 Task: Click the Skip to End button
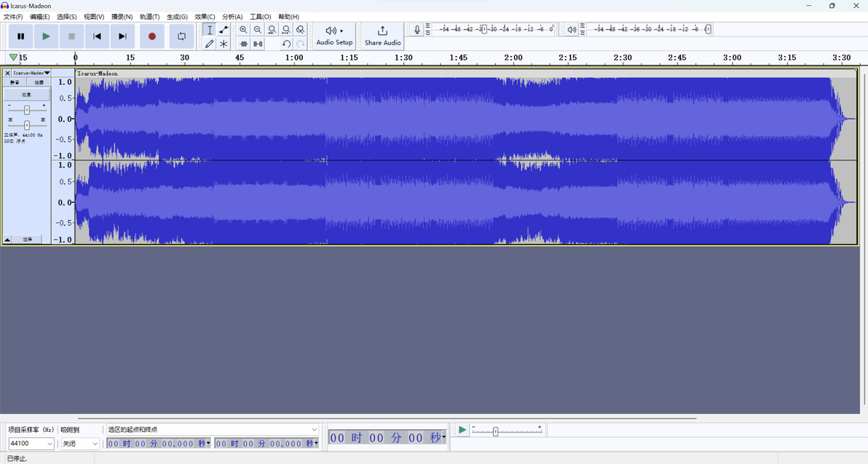122,36
